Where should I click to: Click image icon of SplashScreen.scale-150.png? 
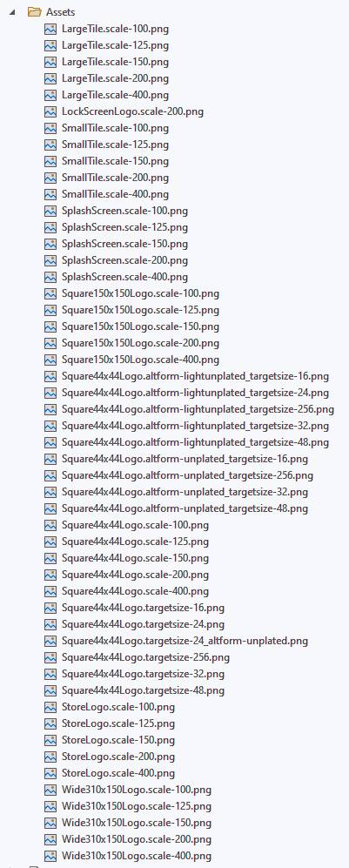click(x=50, y=244)
